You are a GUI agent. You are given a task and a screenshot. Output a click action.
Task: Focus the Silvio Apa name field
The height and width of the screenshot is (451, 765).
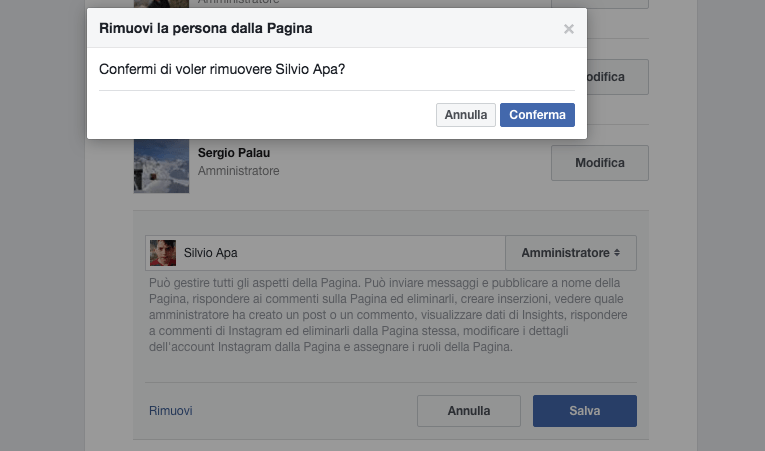(325, 253)
